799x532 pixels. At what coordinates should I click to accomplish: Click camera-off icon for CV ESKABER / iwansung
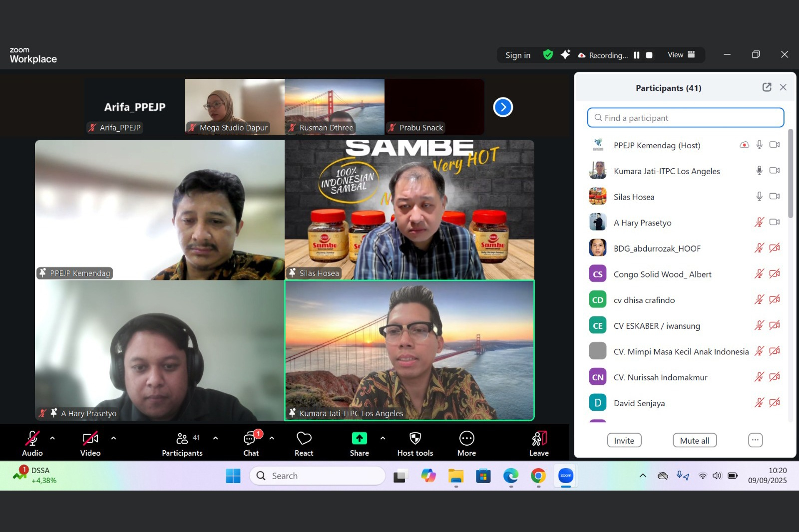pyautogui.click(x=775, y=325)
